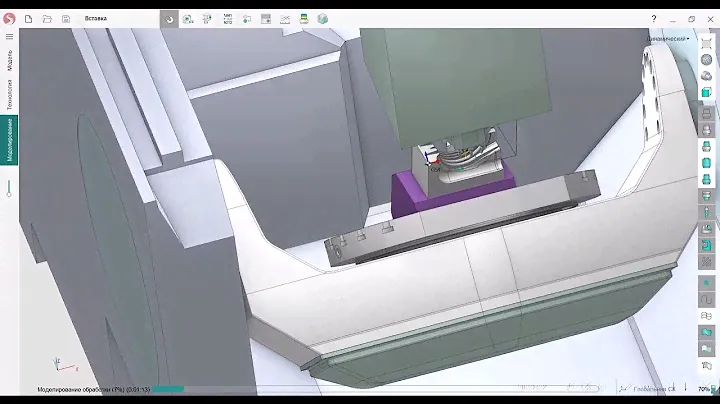Click the G-code (numbers) toolbar icon
This screenshot has width=720, height=404.
point(227,18)
